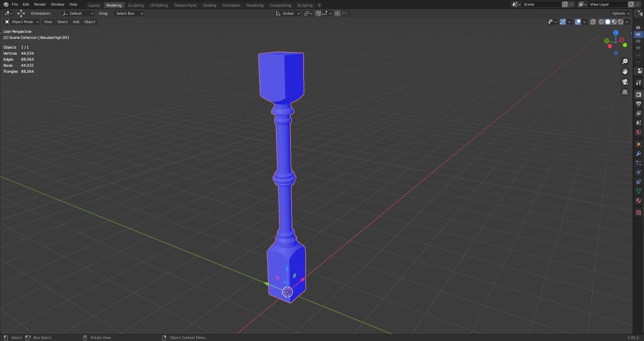Click the zoom in/out viewport icon
The image size is (644, 341).
(x=625, y=61)
